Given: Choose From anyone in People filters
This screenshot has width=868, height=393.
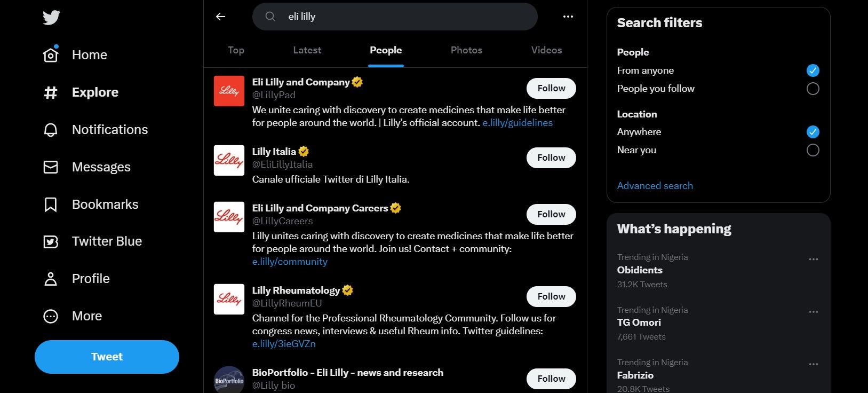Looking at the screenshot, I should click(x=813, y=70).
